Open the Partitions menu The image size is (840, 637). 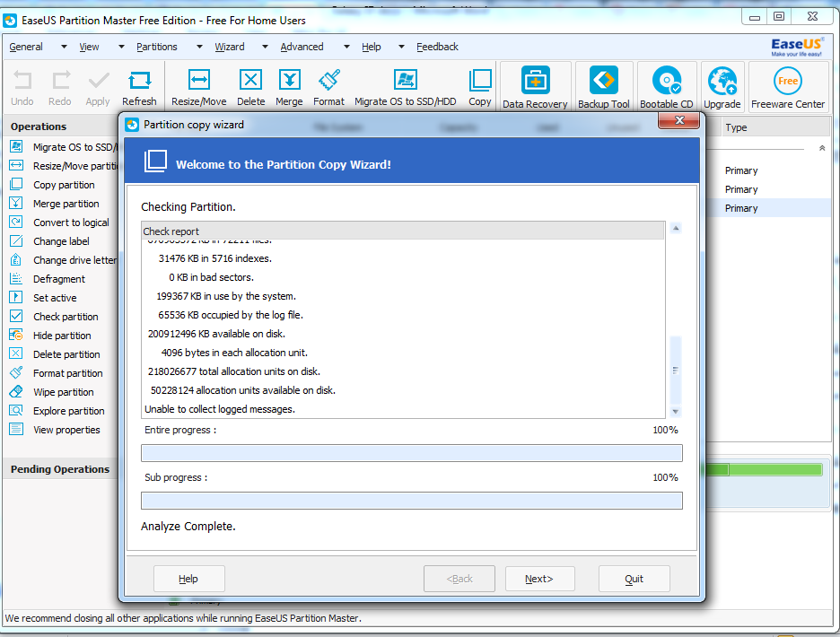tap(156, 47)
